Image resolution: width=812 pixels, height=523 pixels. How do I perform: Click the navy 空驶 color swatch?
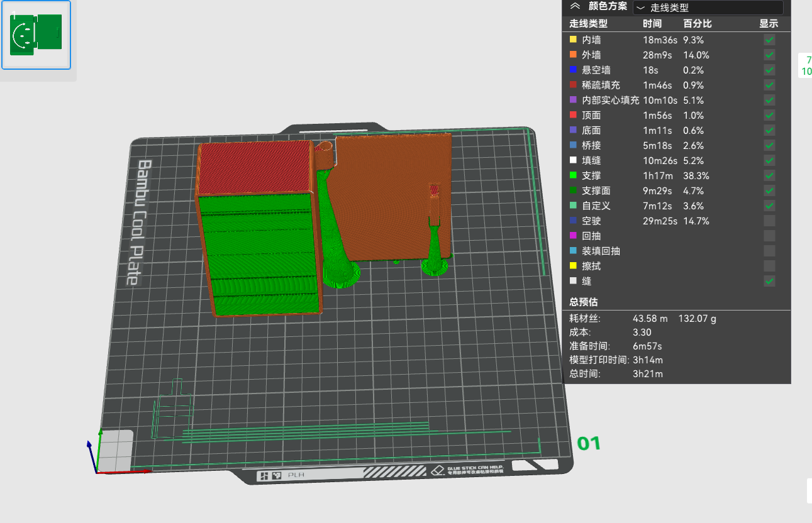573,220
